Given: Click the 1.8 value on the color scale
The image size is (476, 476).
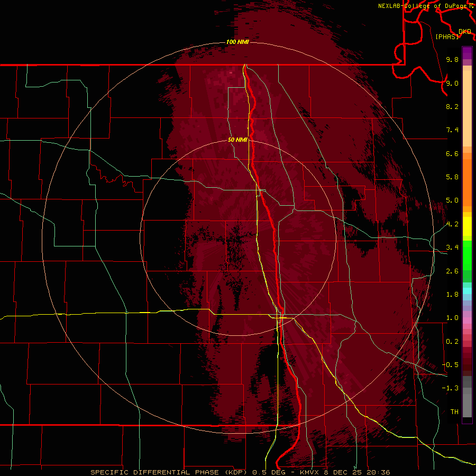Looking at the screenshot, I should (x=452, y=295).
